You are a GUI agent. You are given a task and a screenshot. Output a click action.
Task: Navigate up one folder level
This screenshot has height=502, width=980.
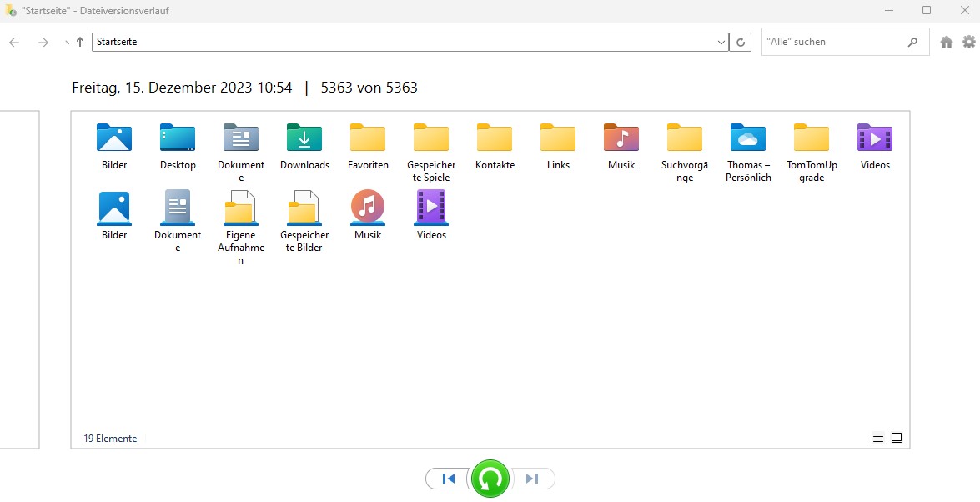pyautogui.click(x=80, y=42)
